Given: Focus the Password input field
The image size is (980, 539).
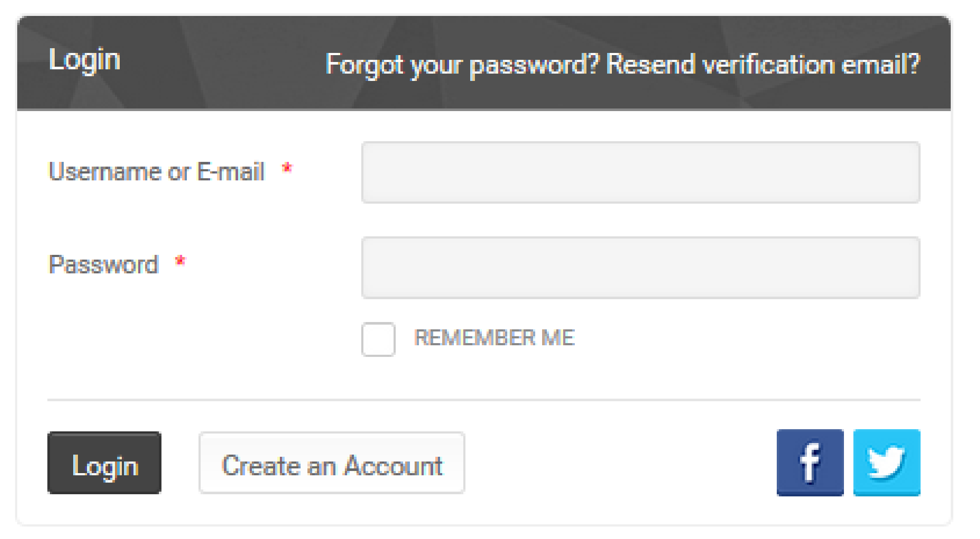Looking at the screenshot, I should point(641,267).
